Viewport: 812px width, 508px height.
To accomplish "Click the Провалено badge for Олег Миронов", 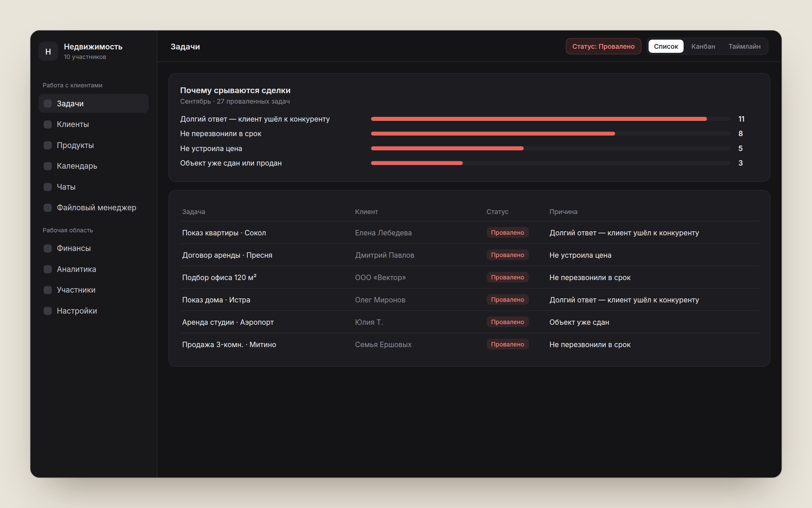I will coord(507,300).
